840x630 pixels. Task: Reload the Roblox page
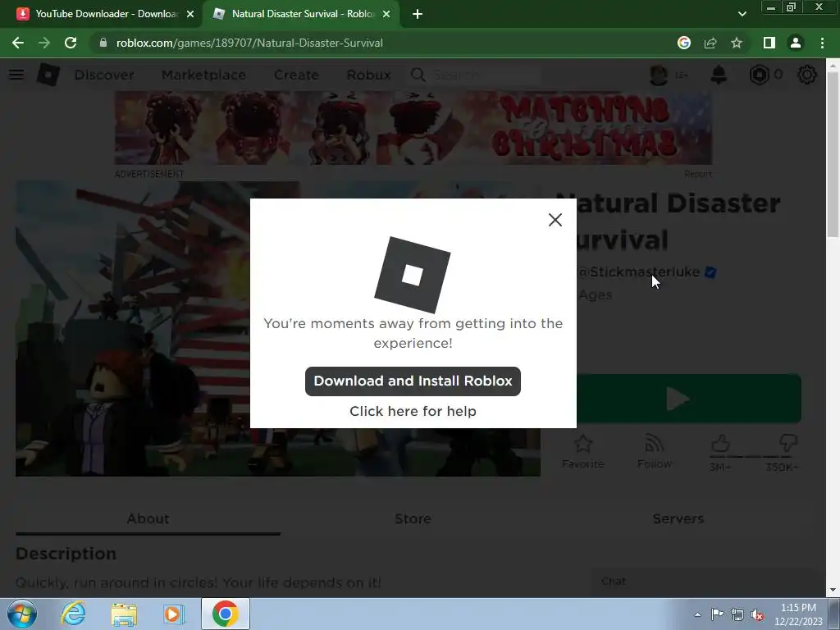71,43
